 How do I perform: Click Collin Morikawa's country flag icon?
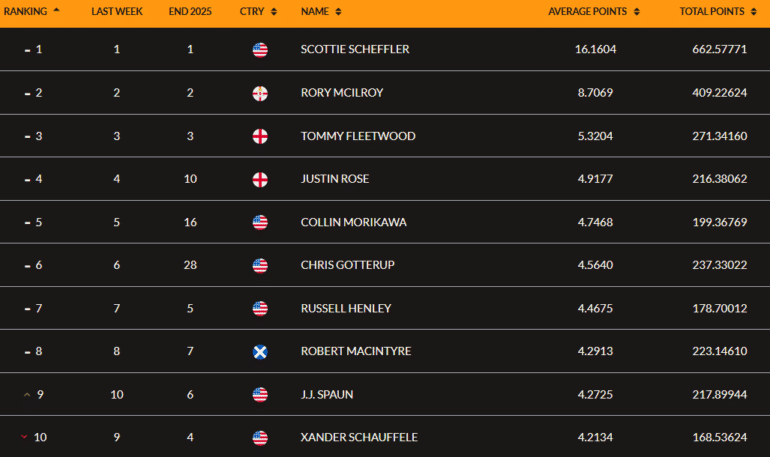(x=260, y=222)
